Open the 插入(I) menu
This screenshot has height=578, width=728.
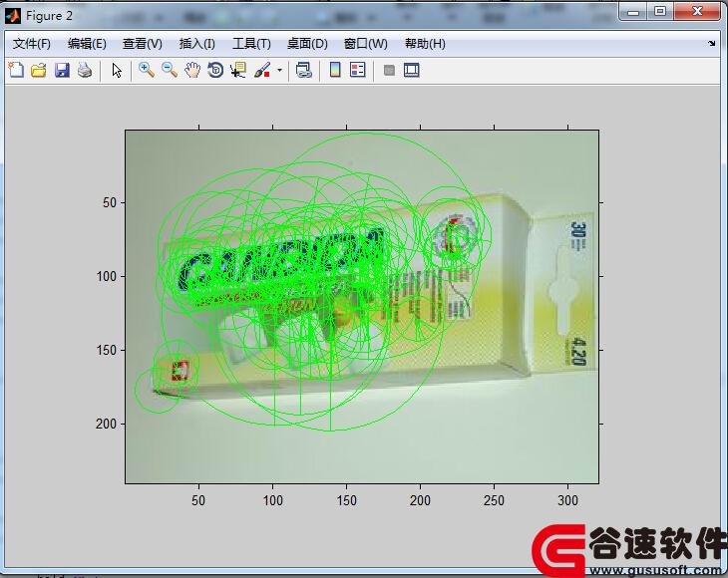coord(196,44)
